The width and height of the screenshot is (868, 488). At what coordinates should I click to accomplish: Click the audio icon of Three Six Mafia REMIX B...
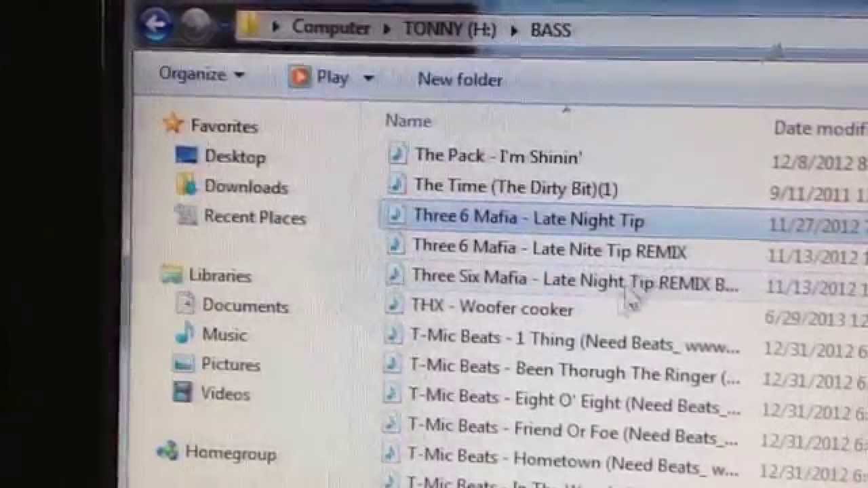point(395,274)
